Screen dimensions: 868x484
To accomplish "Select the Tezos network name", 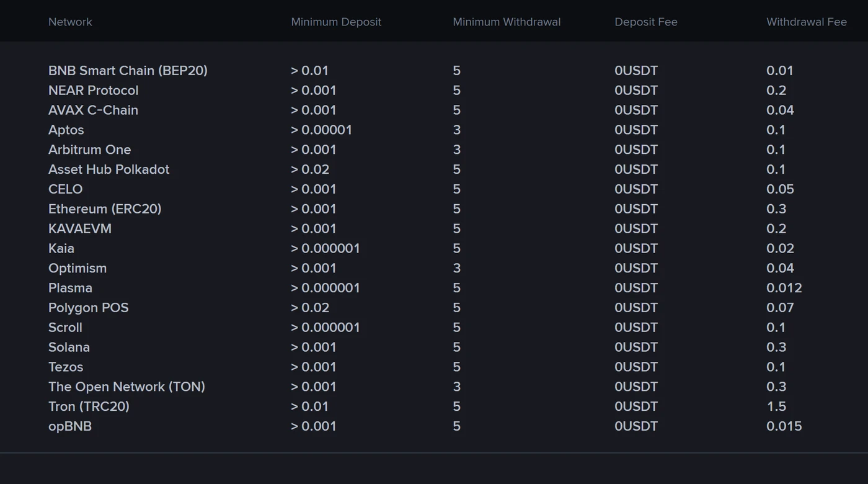I will 66,367.
